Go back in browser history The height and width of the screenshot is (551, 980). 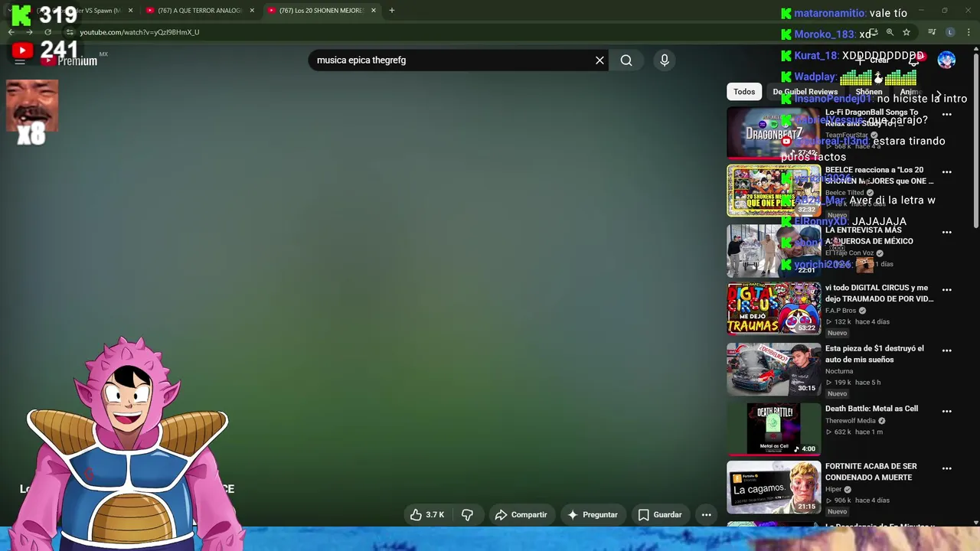tap(11, 32)
